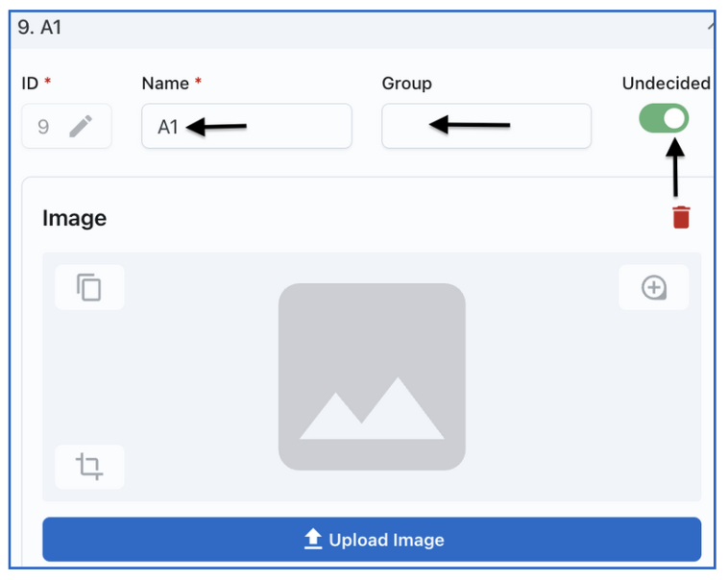Screen dimensions: 728x580
Task: Click the empty Group text field
Action: tap(486, 127)
